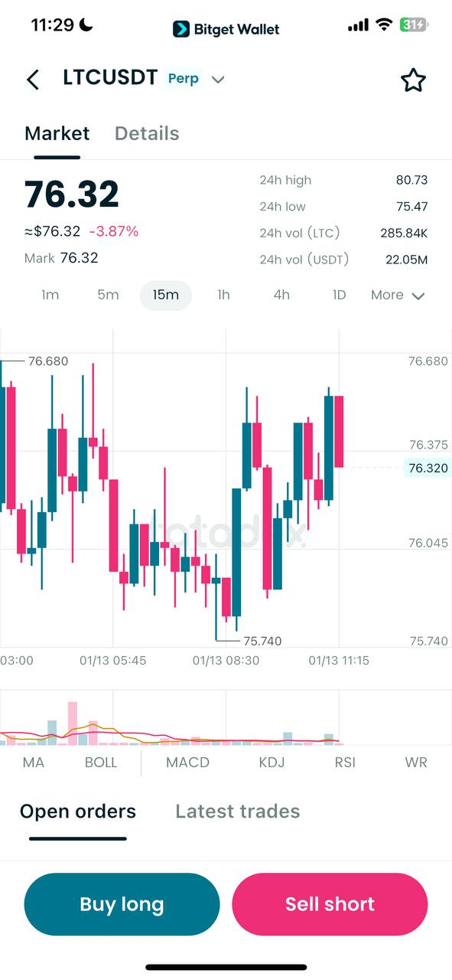452x980 pixels.
Task: Open the Latest trades tab
Action: coord(237,811)
